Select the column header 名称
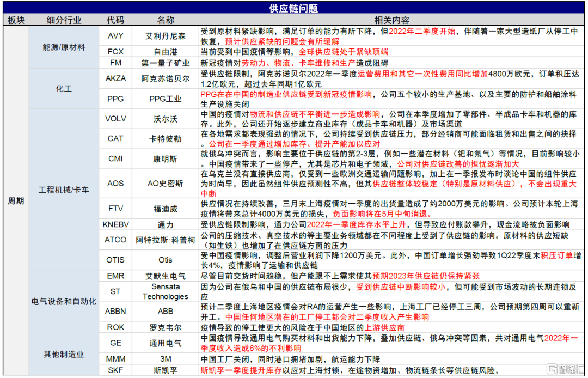Viewport: 588px width, 378px height. click(x=166, y=20)
